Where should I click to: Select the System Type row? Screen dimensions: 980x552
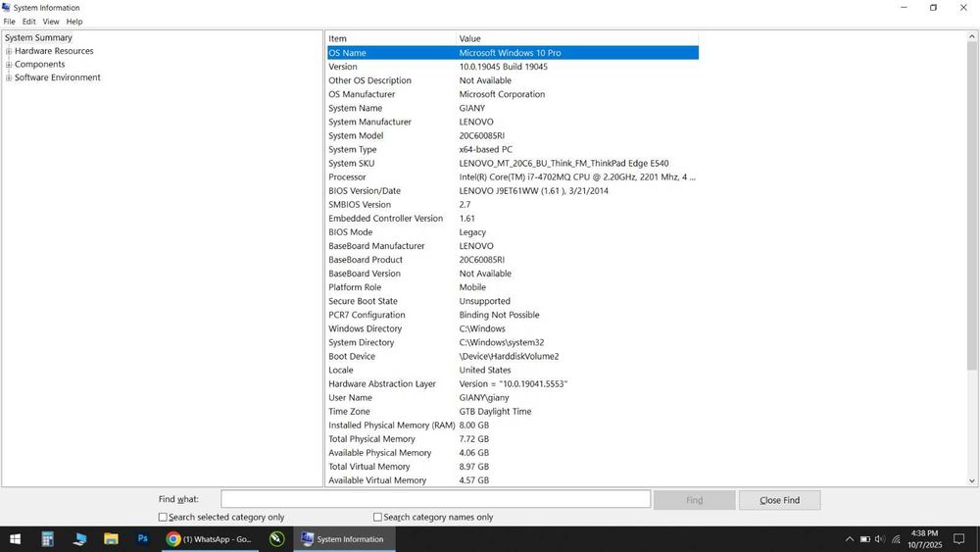click(x=513, y=149)
